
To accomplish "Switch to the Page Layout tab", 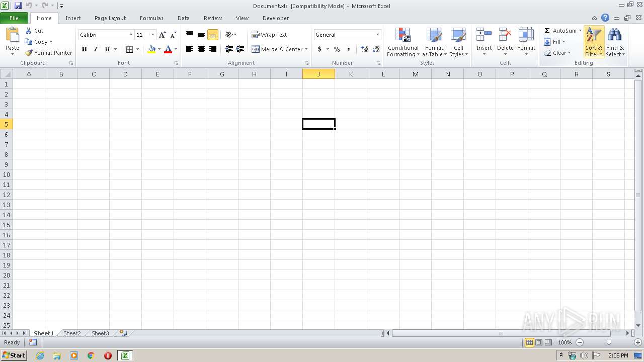I will 110,18.
